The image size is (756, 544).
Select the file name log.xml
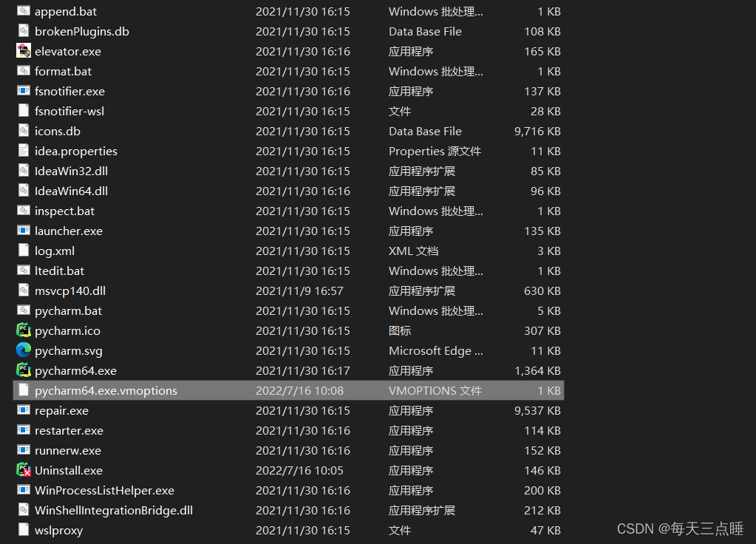55,251
